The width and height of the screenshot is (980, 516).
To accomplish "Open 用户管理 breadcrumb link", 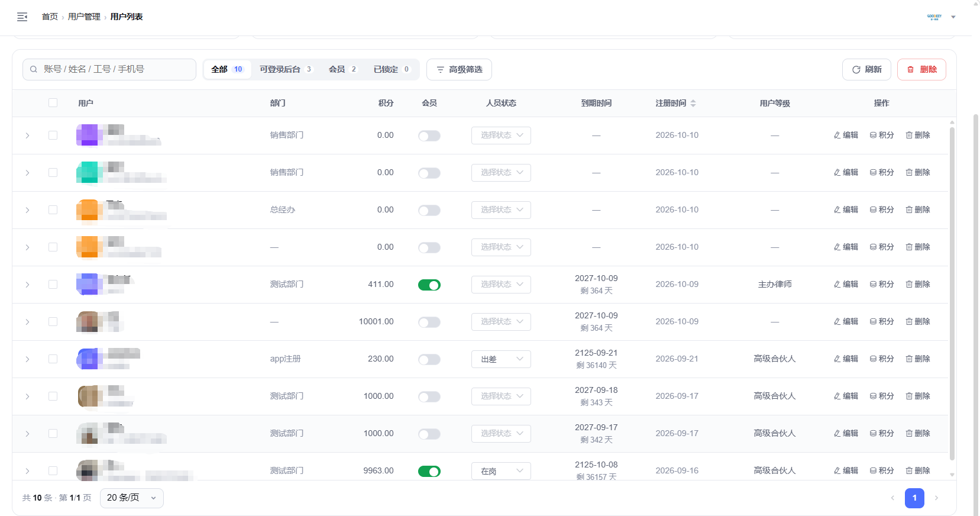I will click(84, 17).
